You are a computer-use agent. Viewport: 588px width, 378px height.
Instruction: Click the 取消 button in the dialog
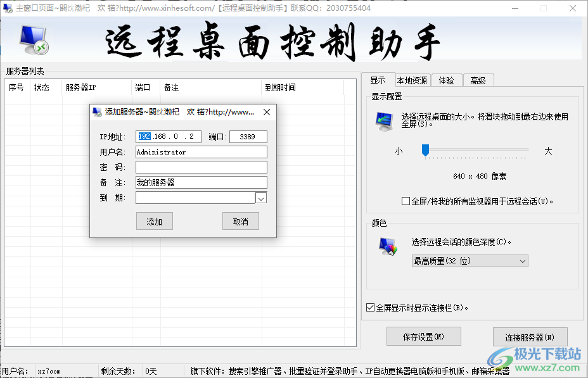(x=241, y=221)
